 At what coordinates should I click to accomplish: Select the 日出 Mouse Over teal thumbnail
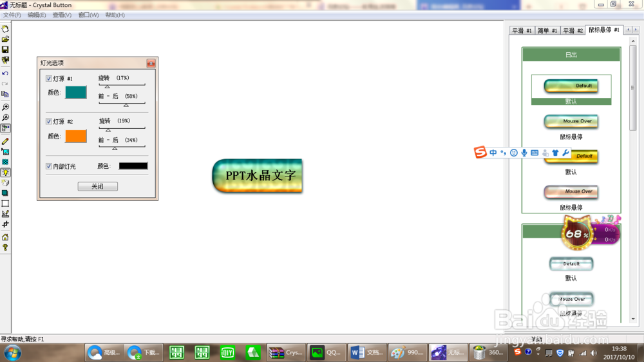pyautogui.click(x=571, y=121)
